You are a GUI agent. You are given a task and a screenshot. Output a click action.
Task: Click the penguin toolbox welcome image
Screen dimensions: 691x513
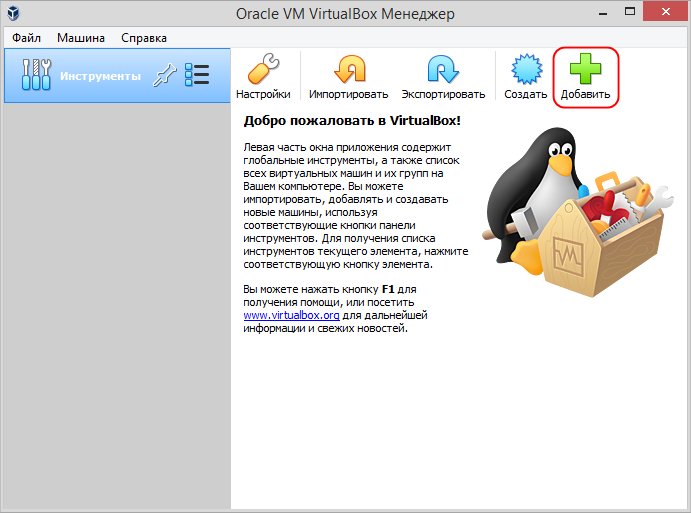pyautogui.click(x=577, y=213)
